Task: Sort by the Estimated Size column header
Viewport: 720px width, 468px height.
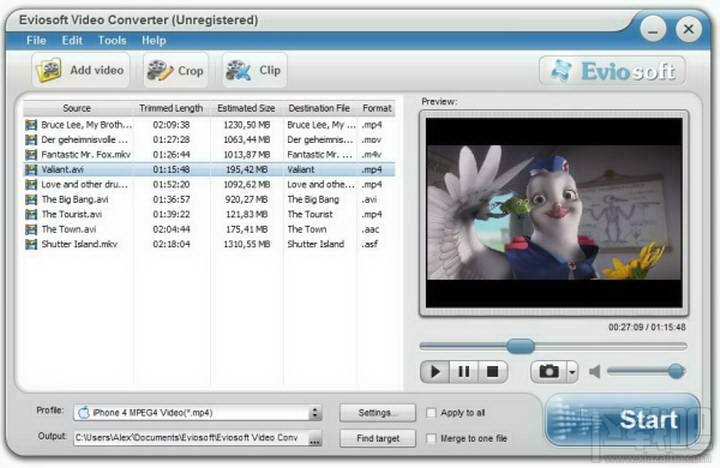Action: tap(246, 108)
